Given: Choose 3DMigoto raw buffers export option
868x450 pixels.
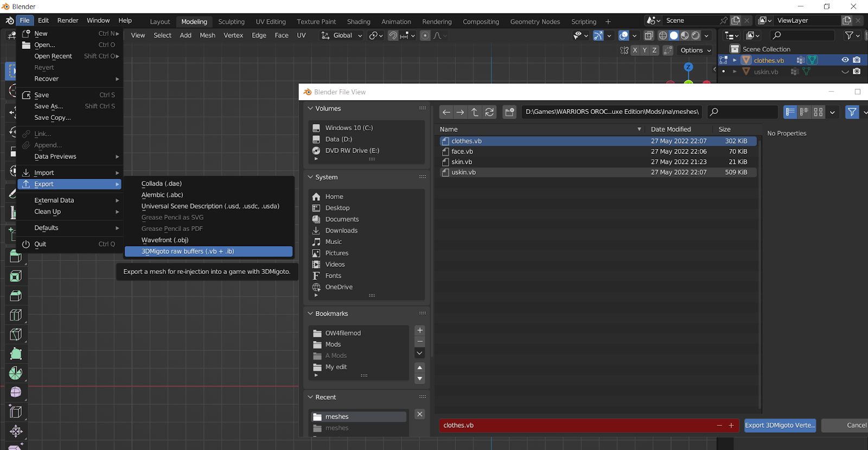Looking at the screenshot, I should click(x=208, y=252).
